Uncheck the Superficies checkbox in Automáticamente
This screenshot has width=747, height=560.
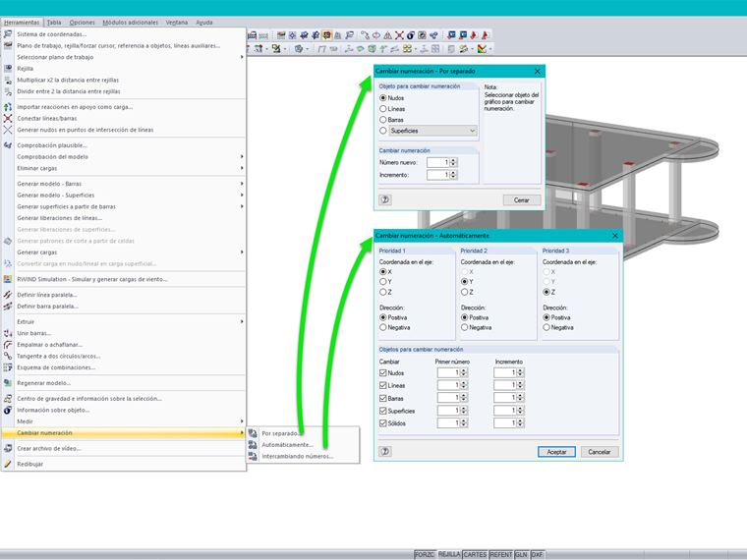click(x=383, y=411)
